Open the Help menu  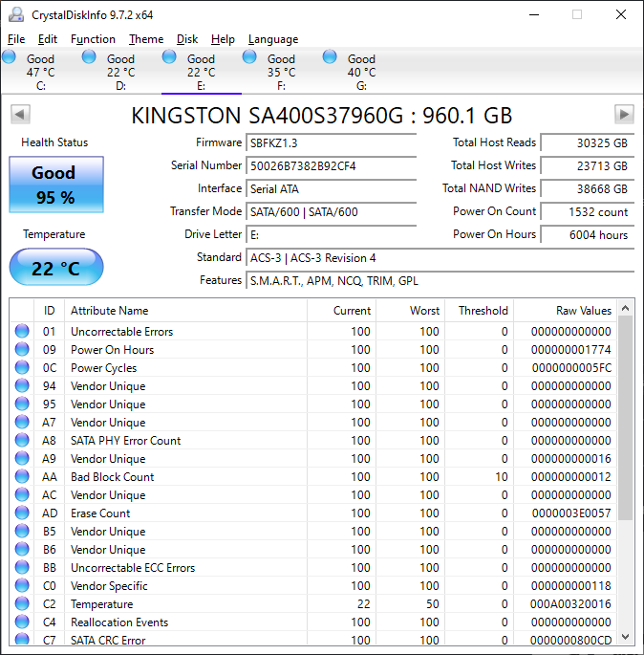click(223, 39)
